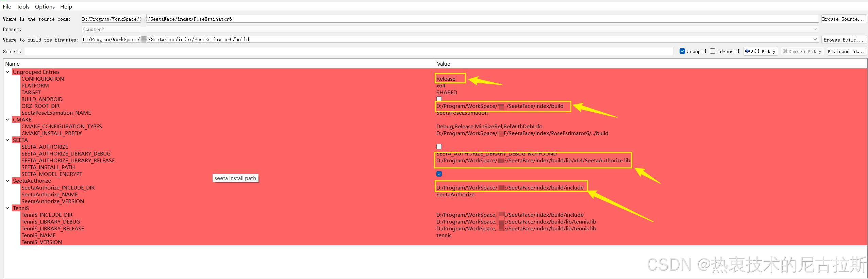The height and width of the screenshot is (279, 868).
Task: Click the SeetaAuthorize name value
Action: (455, 194)
